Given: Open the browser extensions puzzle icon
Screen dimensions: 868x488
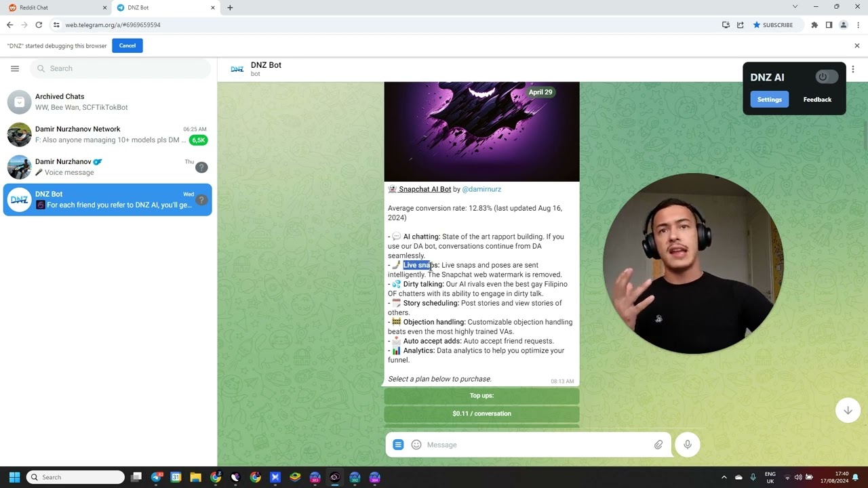Looking at the screenshot, I should [814, 25].
